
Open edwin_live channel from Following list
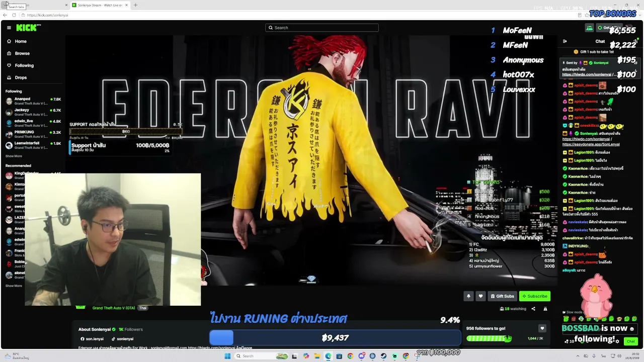point(33,123)
